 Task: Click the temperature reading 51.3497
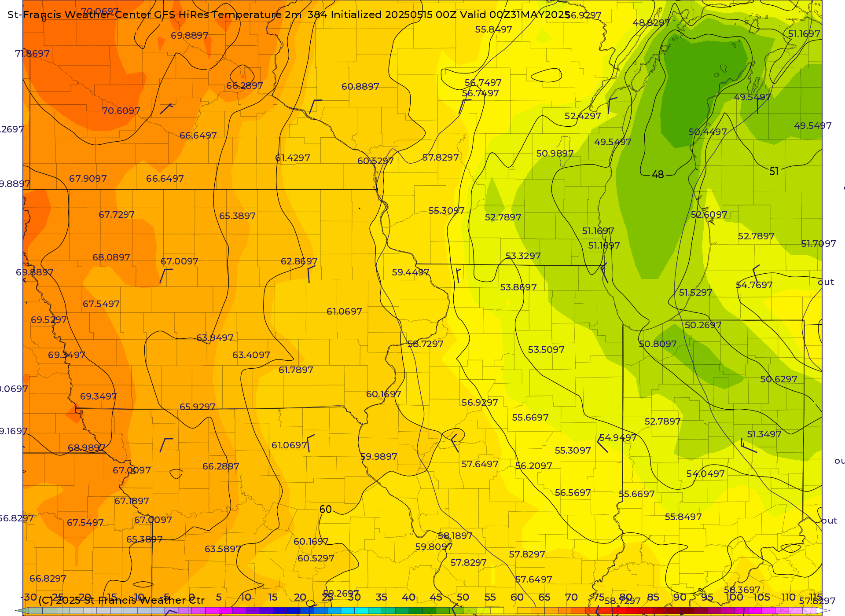[x=764, y=434]
